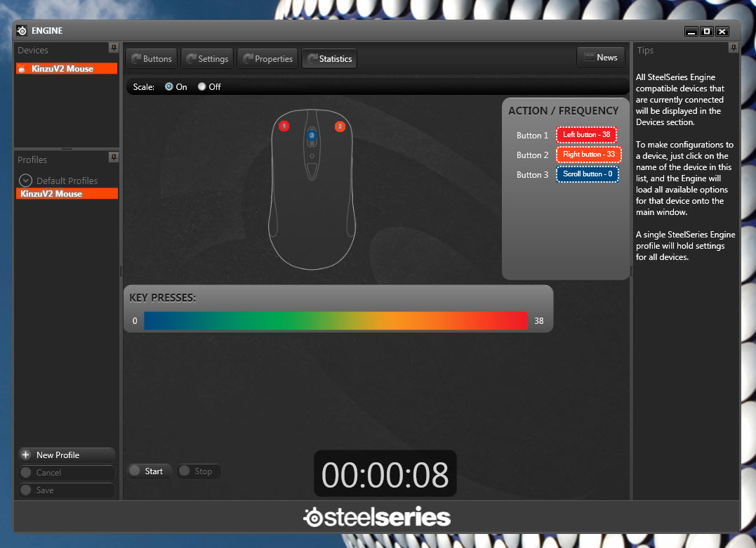Open the Settings tab
The width and height of the screenshot is (756, 548).
tap(207, 59)
